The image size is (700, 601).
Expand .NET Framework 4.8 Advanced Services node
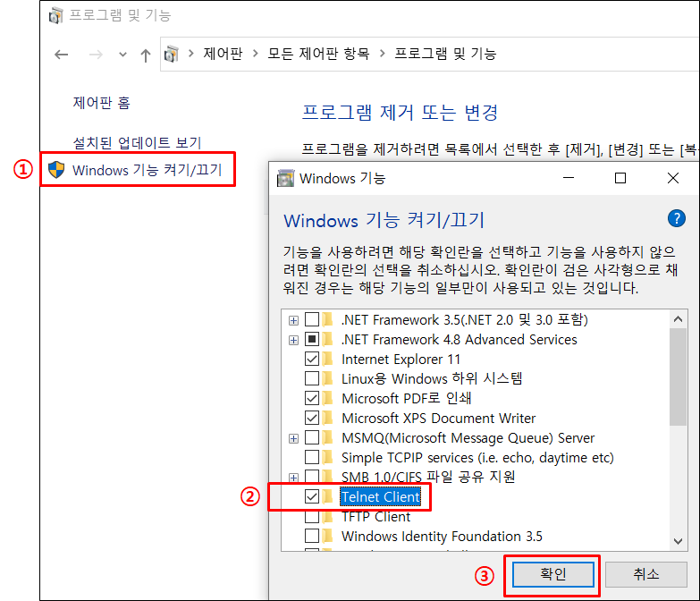(x=293, y=340)
